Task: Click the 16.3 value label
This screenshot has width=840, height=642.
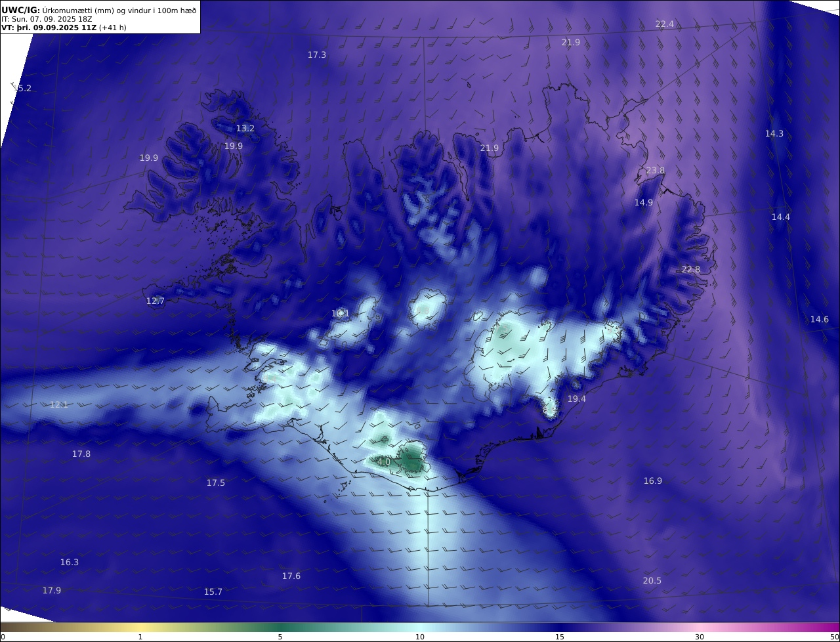Action: point(70,563)
